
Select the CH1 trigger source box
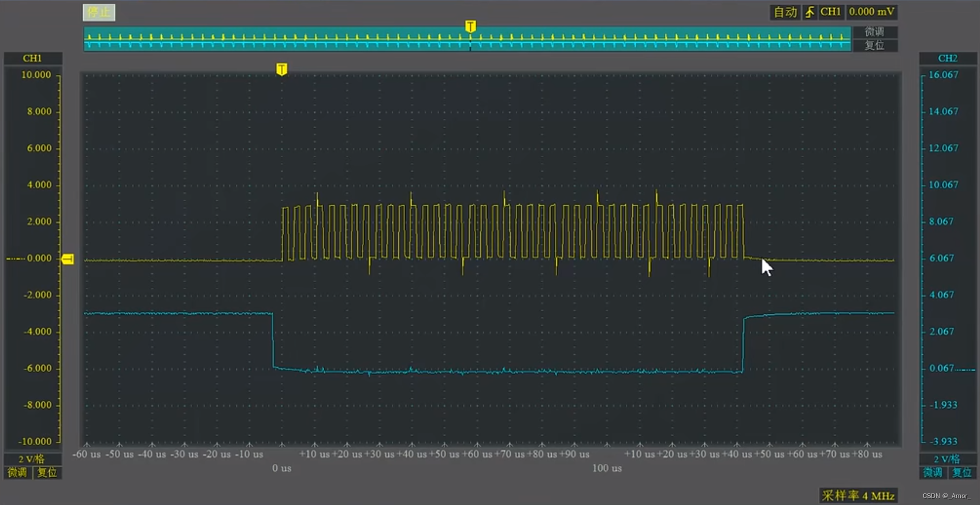(831, 12)
